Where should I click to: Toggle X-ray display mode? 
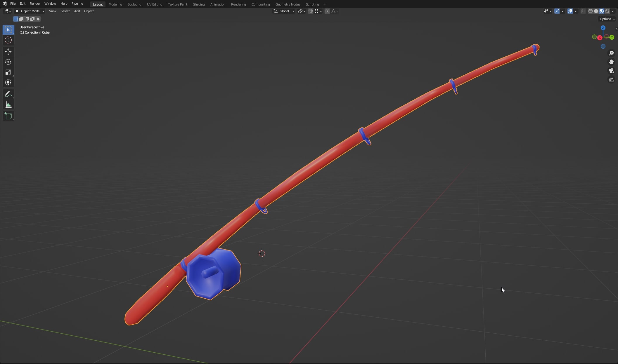pos(583,11)
